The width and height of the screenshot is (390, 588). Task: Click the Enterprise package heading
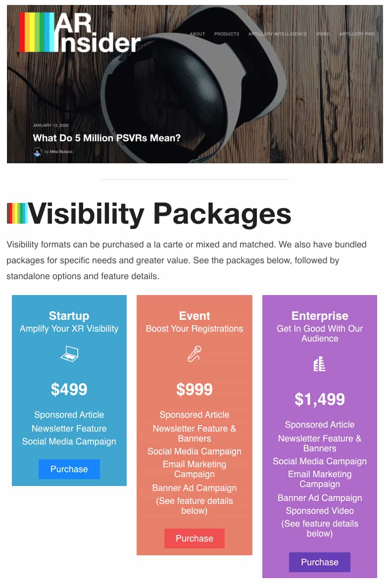click(x=320, y=316)
